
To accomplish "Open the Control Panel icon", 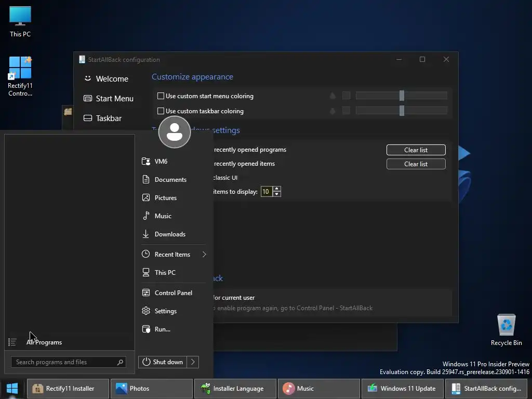I will pos(146,292).
